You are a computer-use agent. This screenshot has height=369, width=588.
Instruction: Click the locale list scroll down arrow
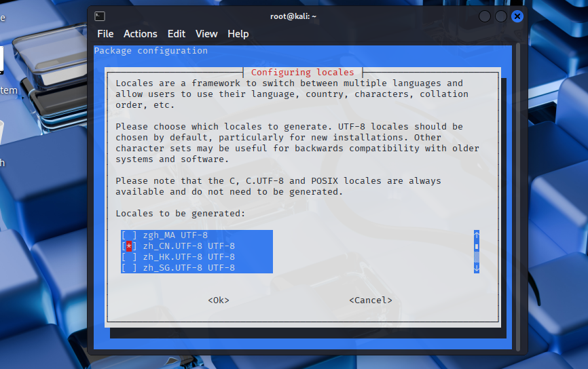(477, 268)
